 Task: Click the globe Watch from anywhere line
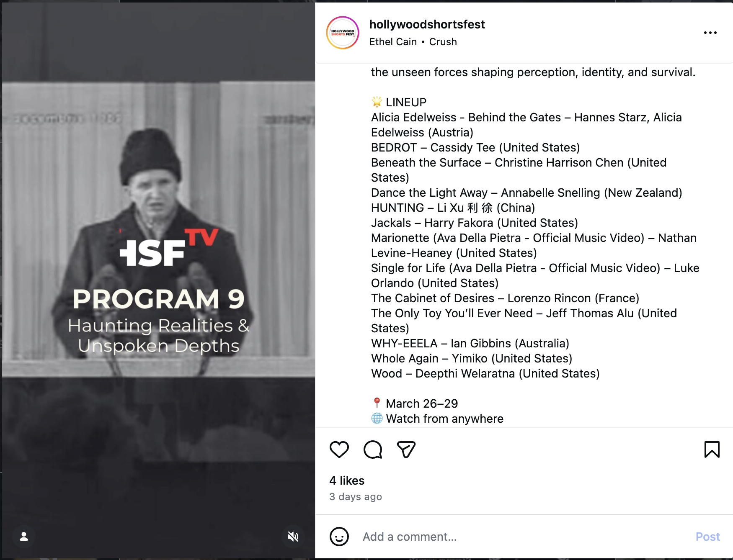tap(437, 419)
